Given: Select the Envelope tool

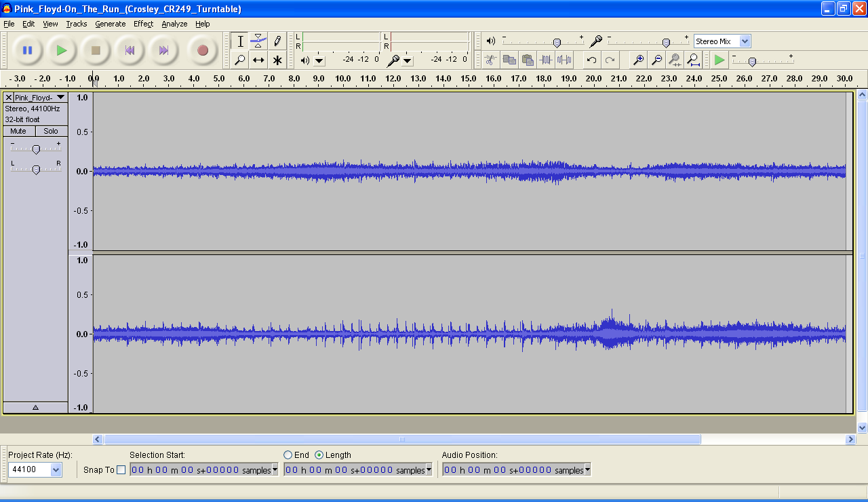Looking at the screenshot, I should click(258, 41).
